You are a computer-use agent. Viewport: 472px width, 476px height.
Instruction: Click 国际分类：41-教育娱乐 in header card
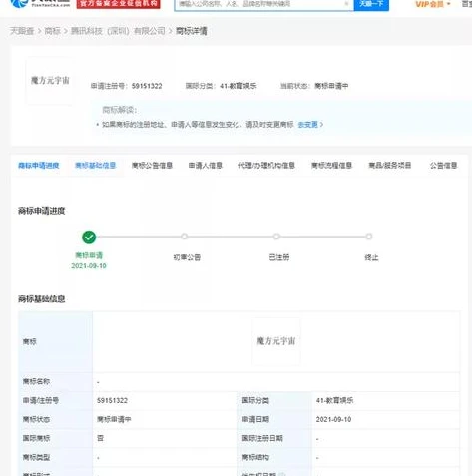coord(221,86)
